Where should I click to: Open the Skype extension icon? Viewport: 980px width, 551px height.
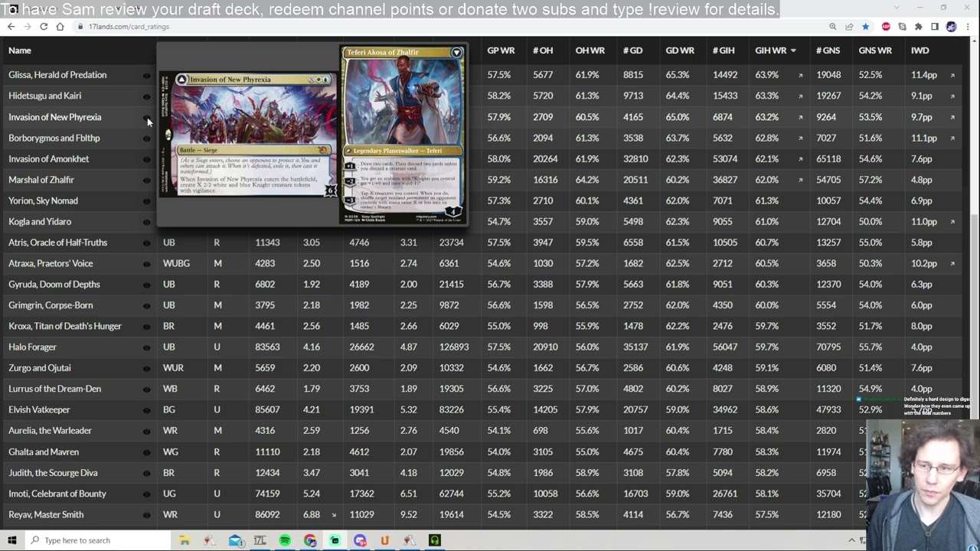902,27
